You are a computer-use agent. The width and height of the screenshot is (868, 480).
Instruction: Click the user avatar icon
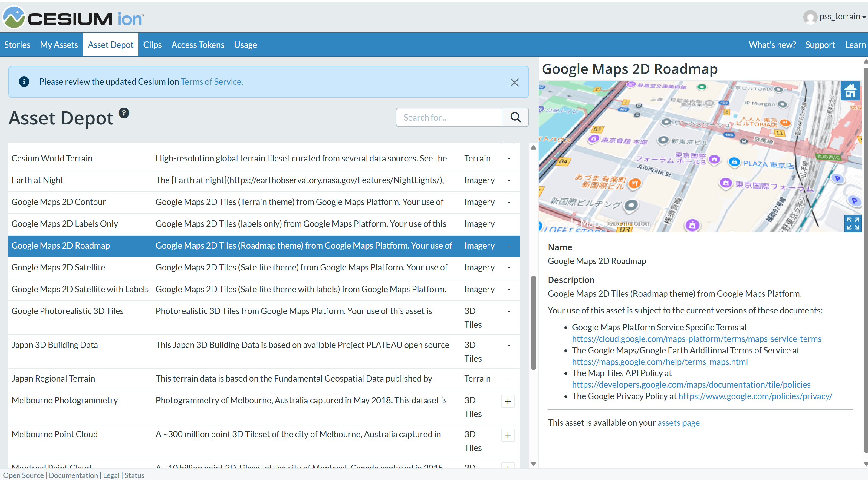coord(810,17)
